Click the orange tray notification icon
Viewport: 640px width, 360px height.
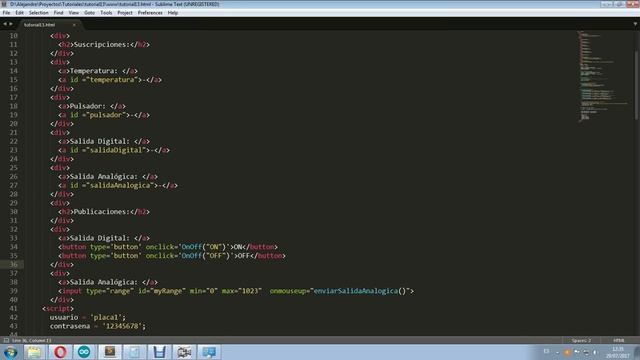(x=567, y=352)
